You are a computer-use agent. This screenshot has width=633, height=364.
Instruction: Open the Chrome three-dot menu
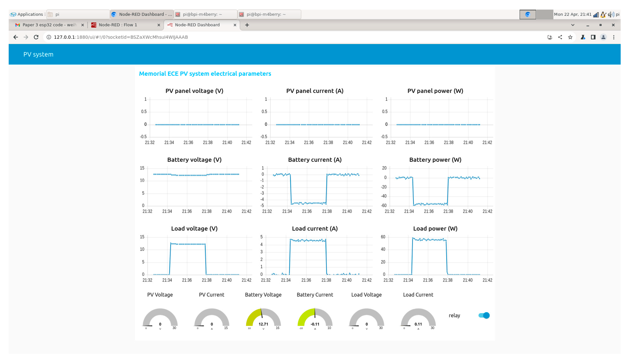tap(614, 37)
